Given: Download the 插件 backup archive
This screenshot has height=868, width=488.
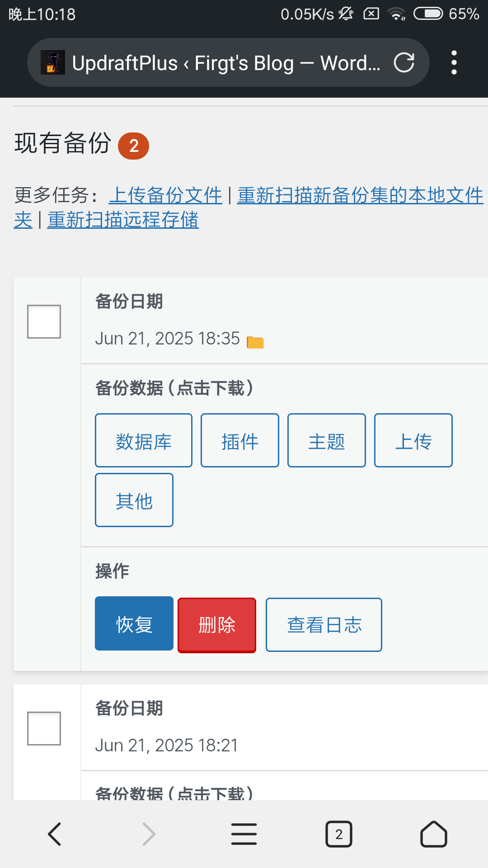Looking at the screenshot, I should [240, 440].
